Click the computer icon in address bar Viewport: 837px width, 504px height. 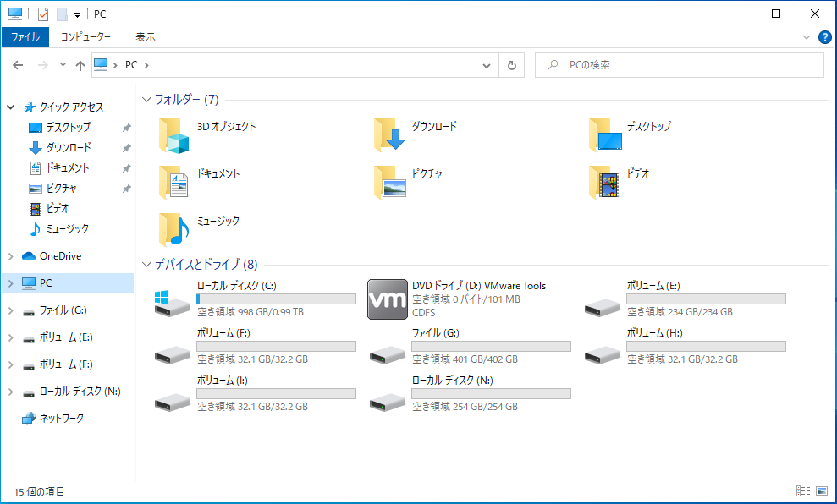pyautogui.click(x=101, y=64)
